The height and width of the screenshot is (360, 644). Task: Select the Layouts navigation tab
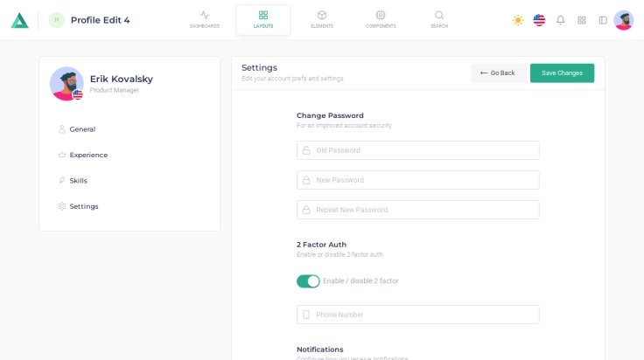point(263,19)
